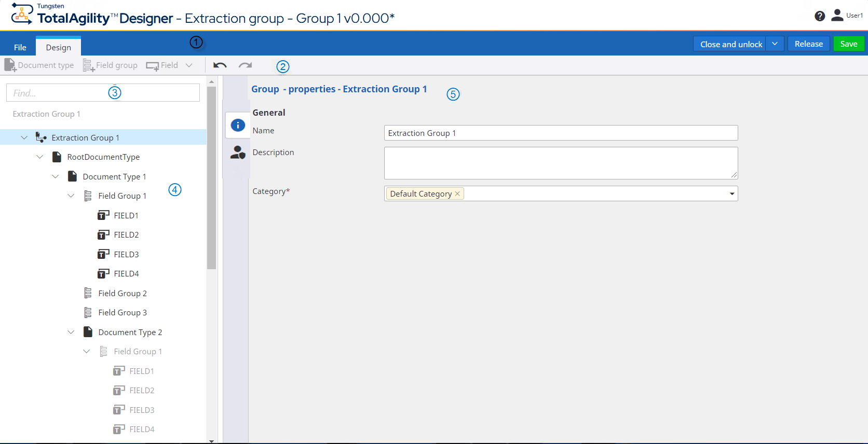
Task: Click the undo arrow icon
Action: pos(220,65)
